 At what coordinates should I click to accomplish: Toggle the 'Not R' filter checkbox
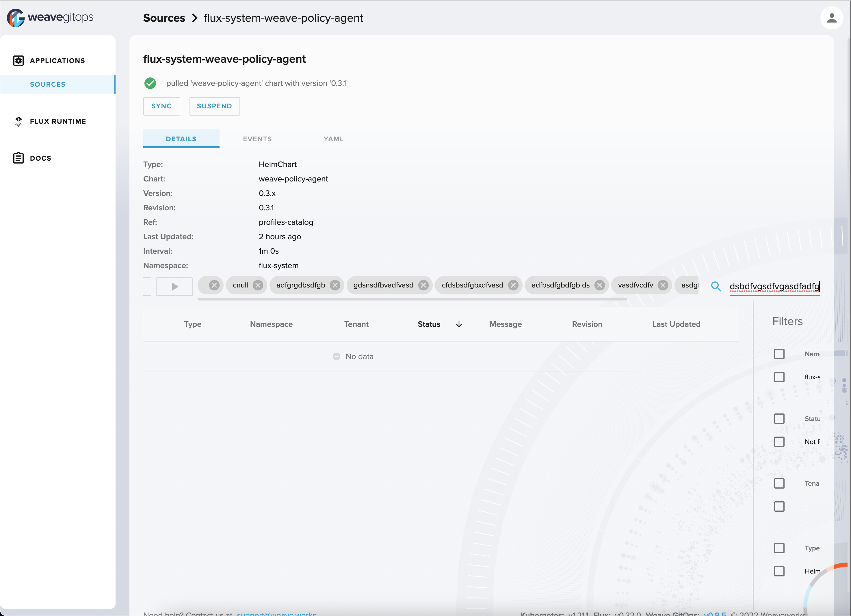779,442
